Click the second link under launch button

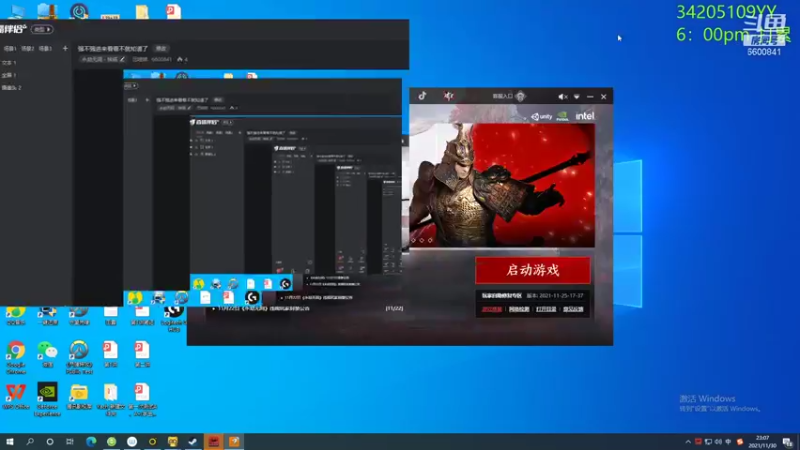click(x=519, y=309)
